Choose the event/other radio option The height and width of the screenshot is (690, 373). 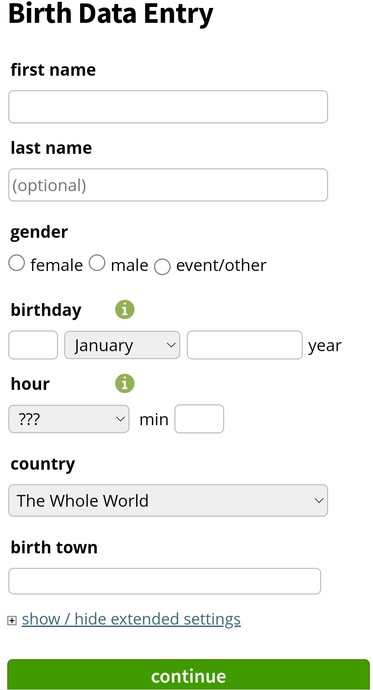point(162,267)
